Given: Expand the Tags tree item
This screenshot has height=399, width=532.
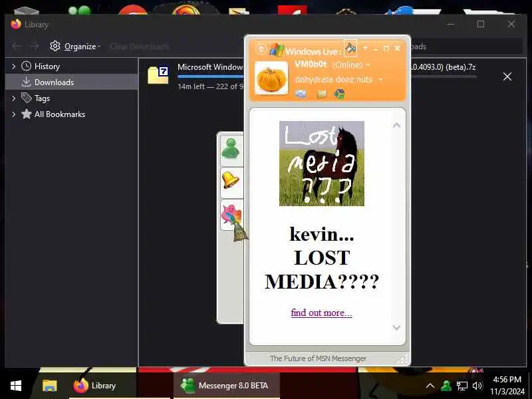Looking at the screenshot, I should [13, 98].
